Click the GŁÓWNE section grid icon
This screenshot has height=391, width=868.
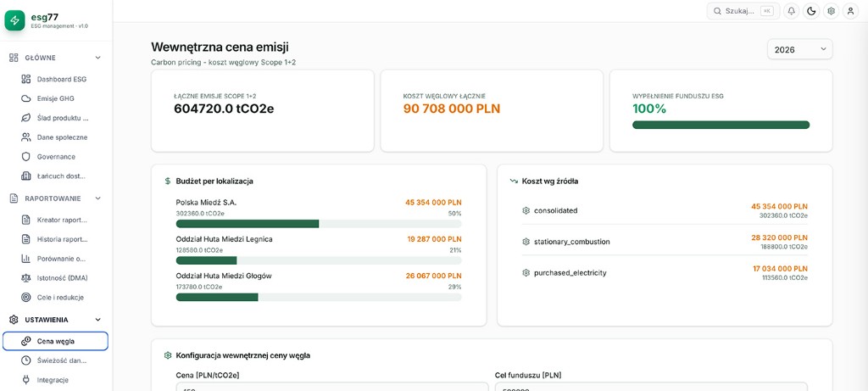pyautogui.click(x=14, y=58)
